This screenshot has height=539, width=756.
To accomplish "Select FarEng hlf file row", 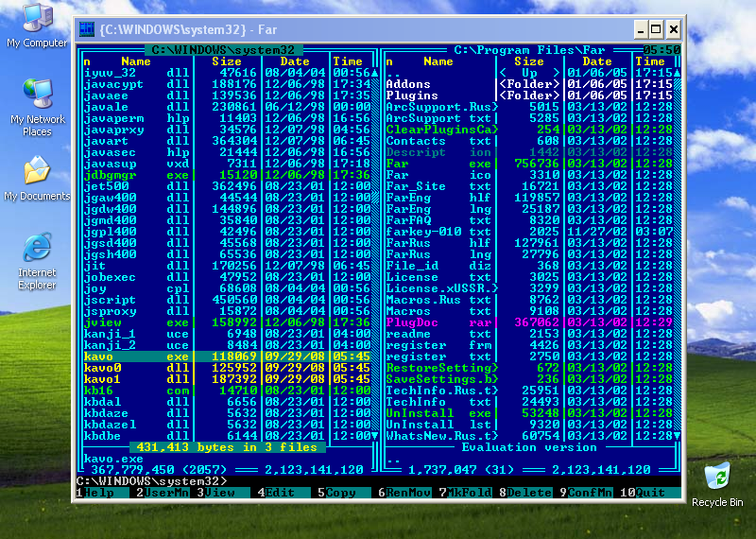I will [x=529, y=198].
